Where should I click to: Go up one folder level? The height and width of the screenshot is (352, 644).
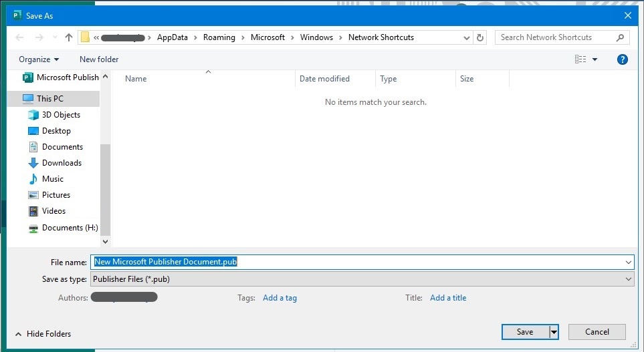pyautogui.click(x=69, y=37)
